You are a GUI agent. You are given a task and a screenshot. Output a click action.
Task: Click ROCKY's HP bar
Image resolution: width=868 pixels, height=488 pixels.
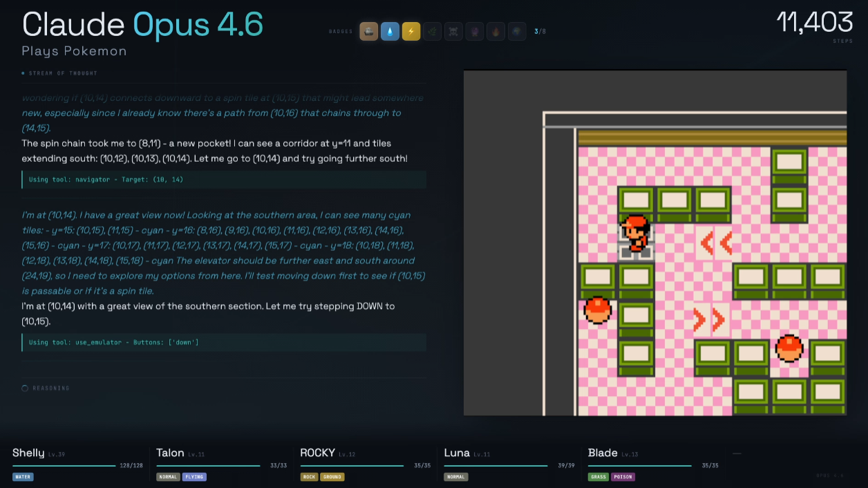tap(351, 466)
